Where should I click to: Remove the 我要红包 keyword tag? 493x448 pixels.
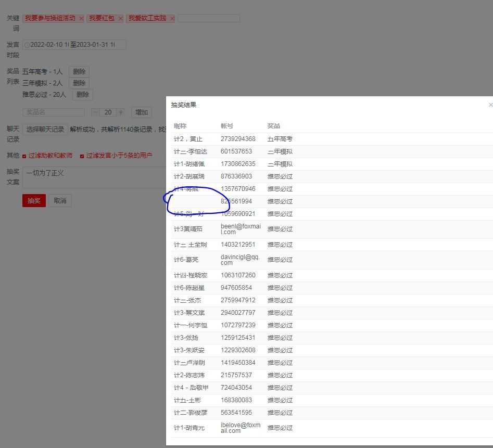[x=120, y=19]
